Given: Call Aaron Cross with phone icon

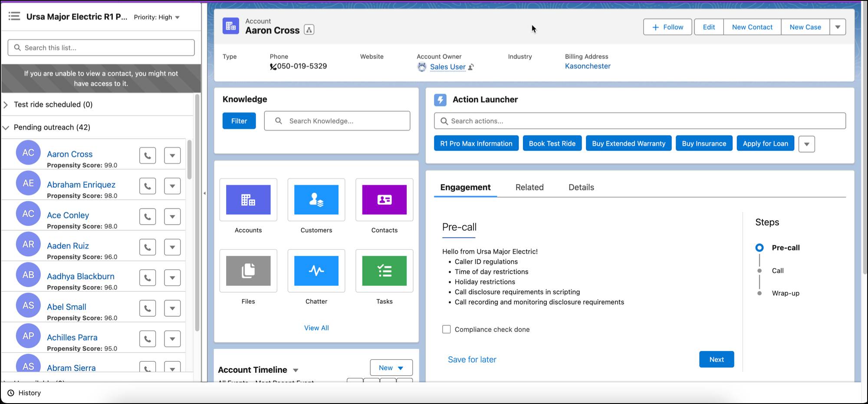Looking at the screenshot, I should [148, 156].
